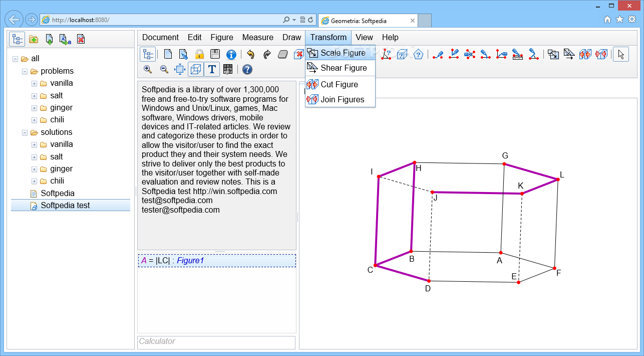This screenshot has height=356, width=644.
Task: Select the draw with ruler tool
Action: pos(518,54)
